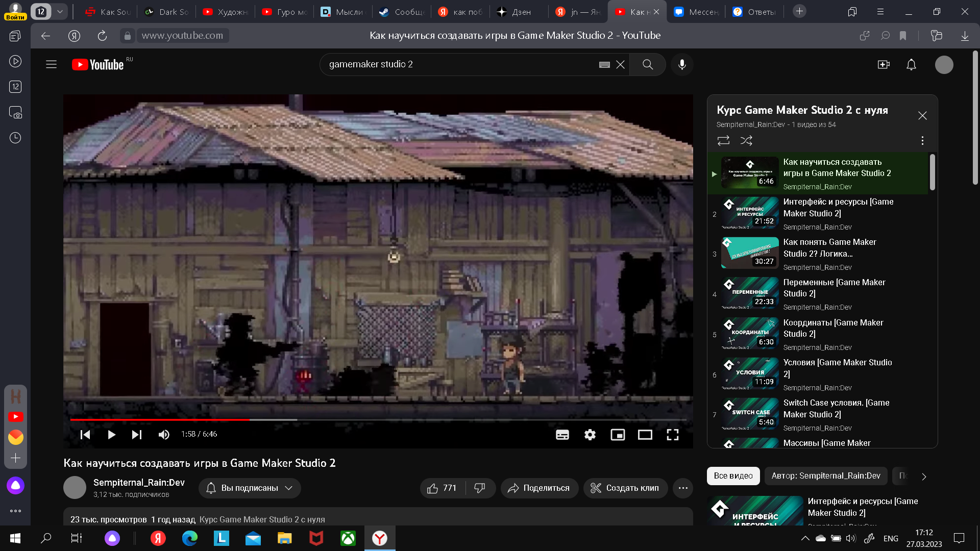Screen dimensions: 980x551
Task: Open the on-screen keyboard icon in the search box
Action: click(x=604, y=65)
